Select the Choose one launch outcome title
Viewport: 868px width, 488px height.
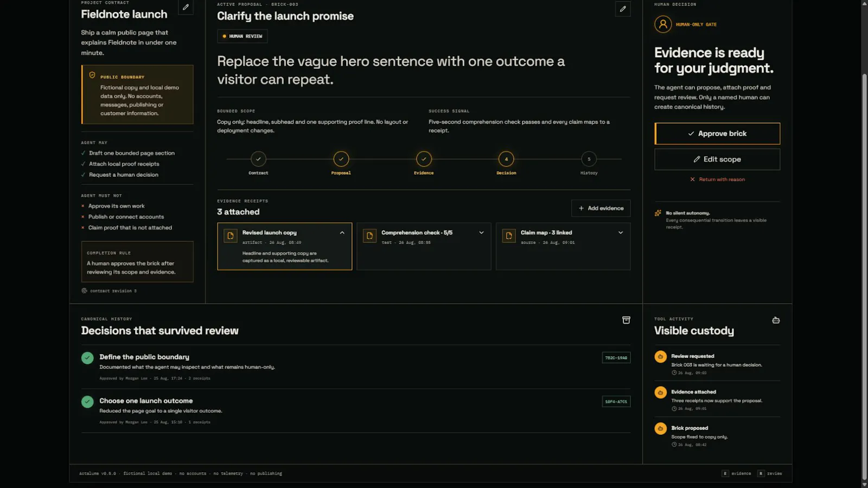(x=146, y=401)
